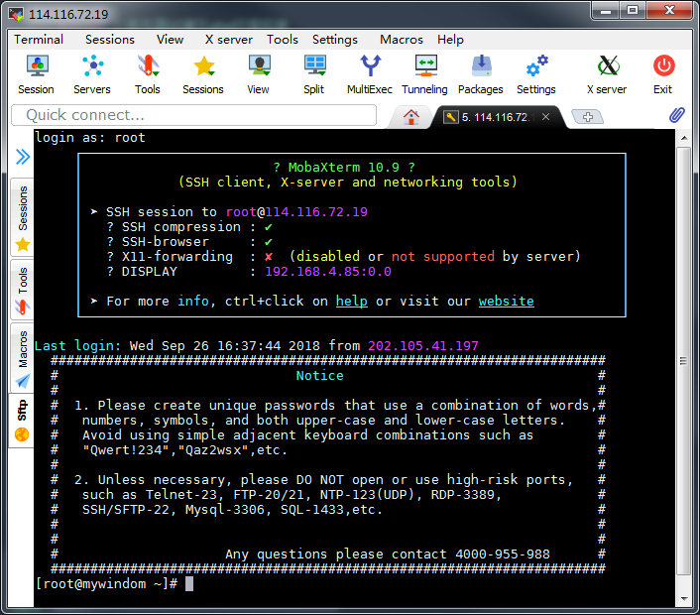
Task: Open the Tools side panel tab
Action: [23, 290]
